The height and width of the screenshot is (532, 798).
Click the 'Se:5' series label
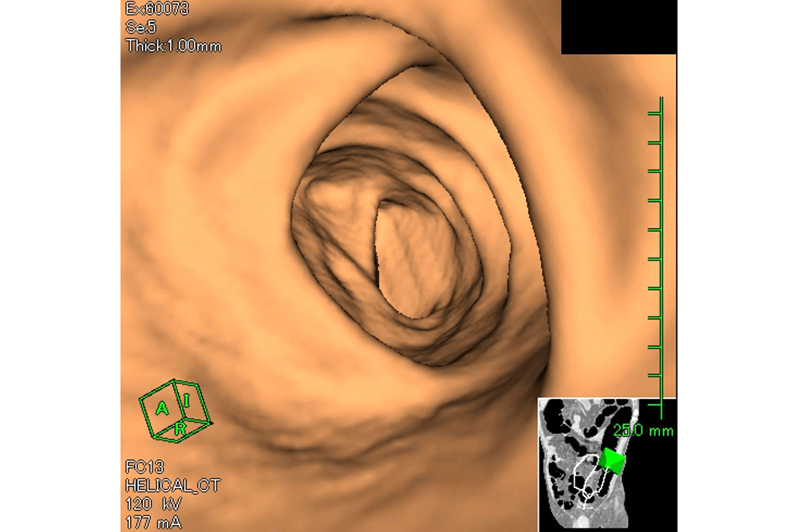tap(140, 27)
